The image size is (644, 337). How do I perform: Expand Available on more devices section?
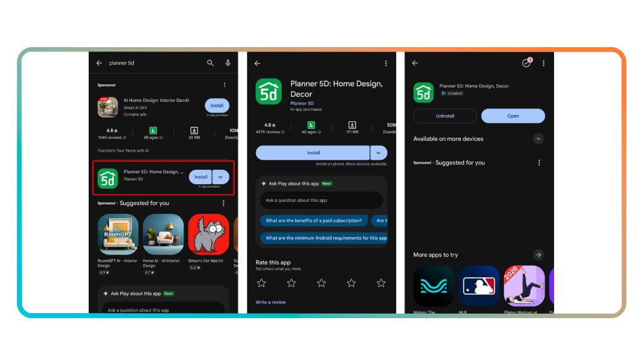[x=538, y=138]
